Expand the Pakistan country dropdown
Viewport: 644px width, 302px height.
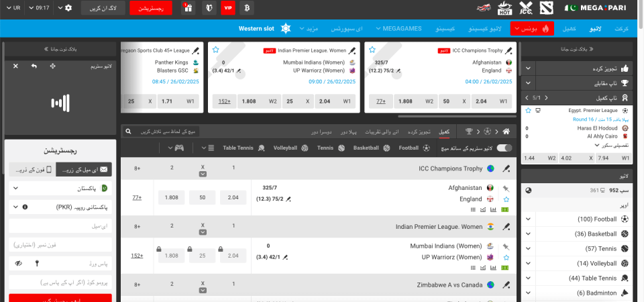coord(60,189)
